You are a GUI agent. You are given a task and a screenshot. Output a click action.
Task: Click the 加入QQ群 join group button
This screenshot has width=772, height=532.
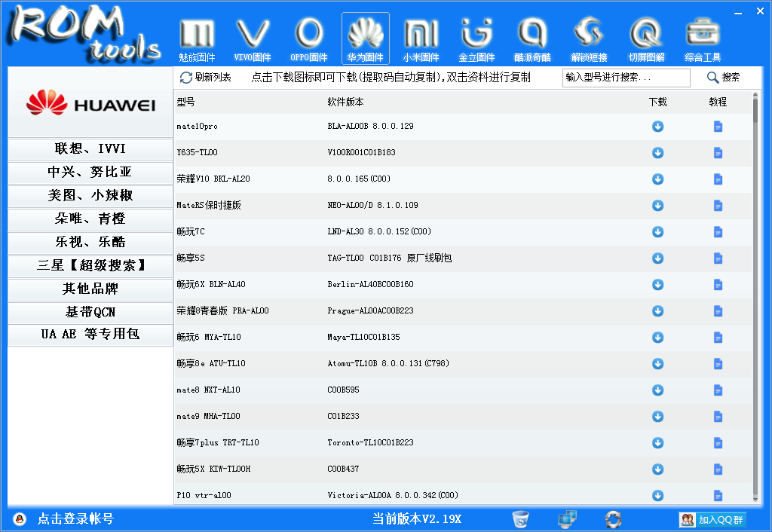[712, 519]
